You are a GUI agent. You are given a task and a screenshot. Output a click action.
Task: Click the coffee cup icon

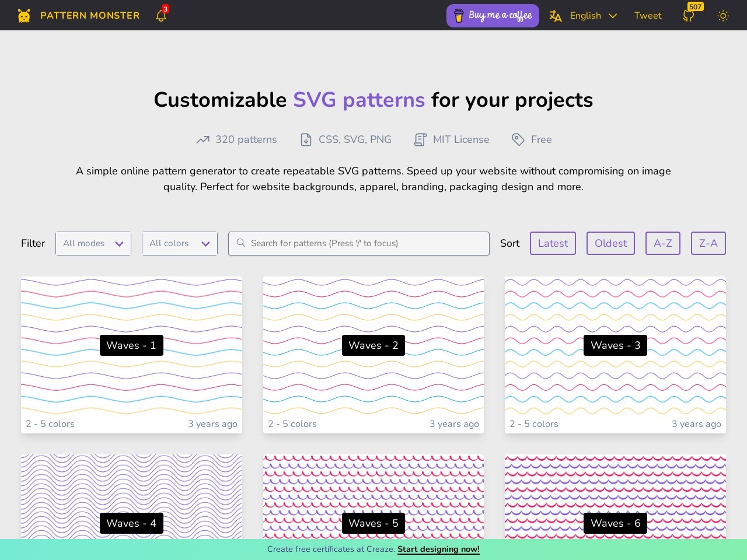tap(459, 16)
